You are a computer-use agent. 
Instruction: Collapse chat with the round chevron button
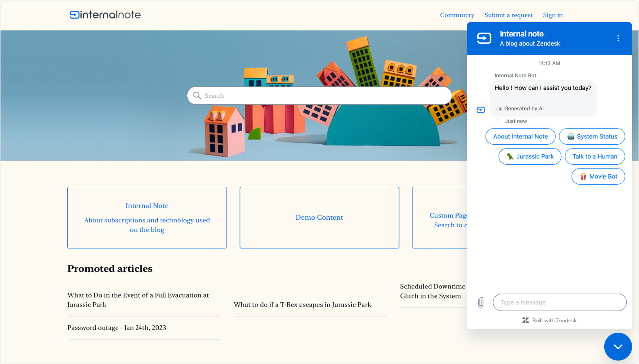pyautogui.click(x=618, y=347)
